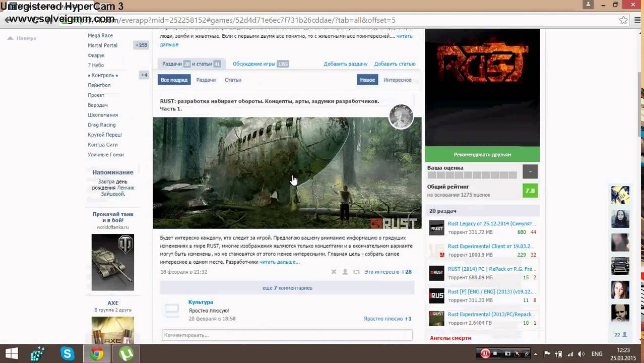This screenshot has width=644, height=363.
Task: Switch to Chrome in the taskbar
Action: tap(97, 353)
